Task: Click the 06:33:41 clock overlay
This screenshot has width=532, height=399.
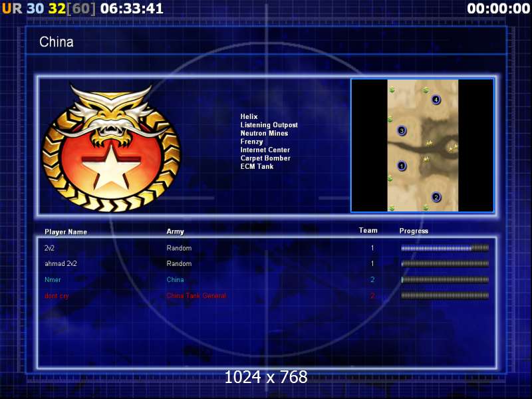Action: click(x=132, y=9)
